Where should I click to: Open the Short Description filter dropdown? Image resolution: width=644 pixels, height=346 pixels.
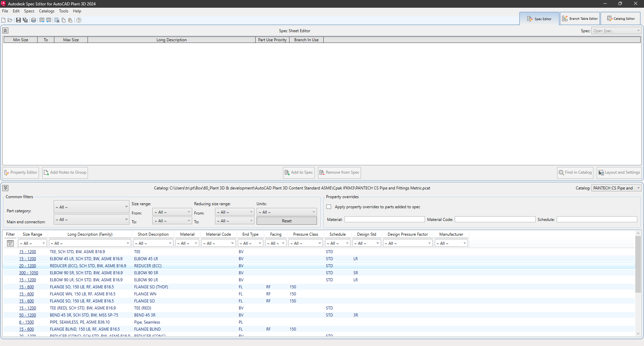[153, 243]
